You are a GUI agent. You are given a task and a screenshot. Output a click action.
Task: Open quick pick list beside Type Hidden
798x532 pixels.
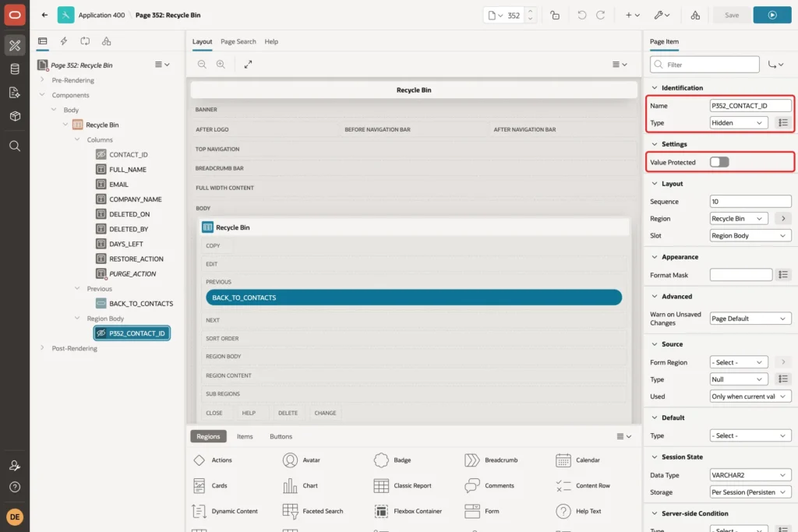pyautogui.click(x=783, y=122)
